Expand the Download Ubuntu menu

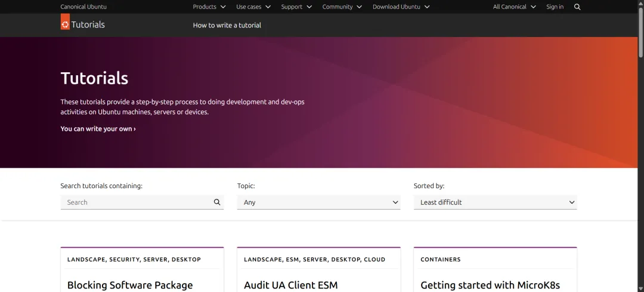401,7
